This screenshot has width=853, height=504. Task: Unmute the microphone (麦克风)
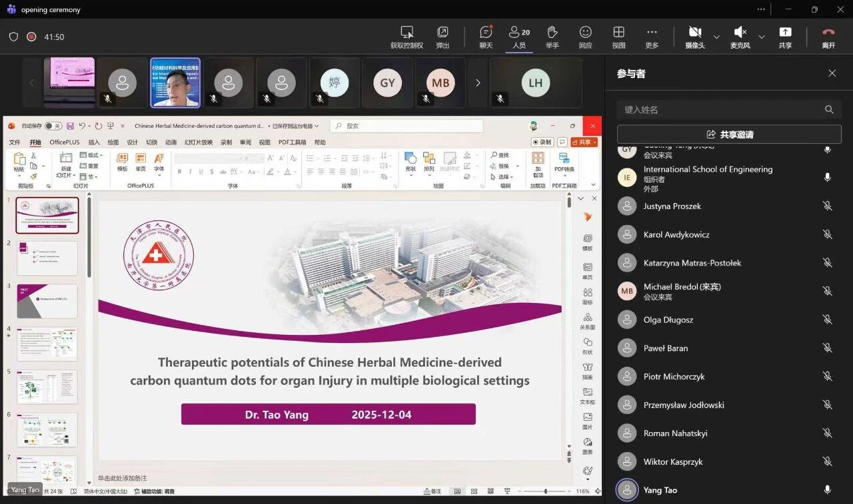point(740,37)
